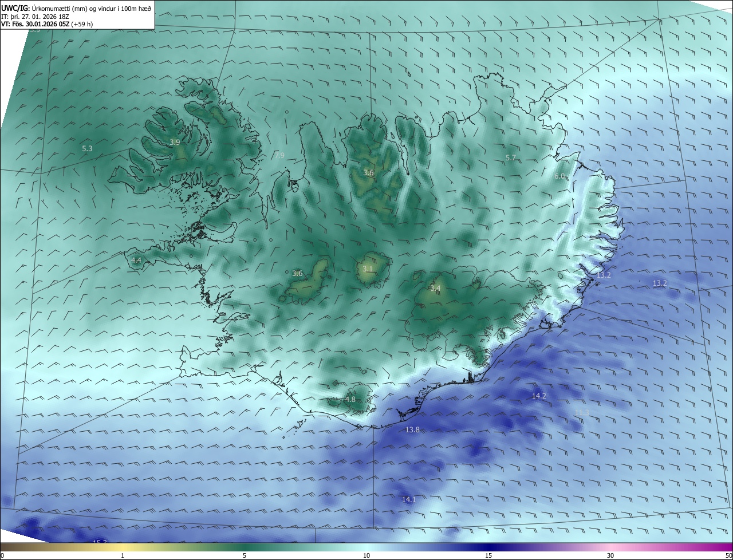Click the 3.4 value on Vatnajökull glacier
The height and width of the screenshot is (560, 733).
[x=435, y=288]
